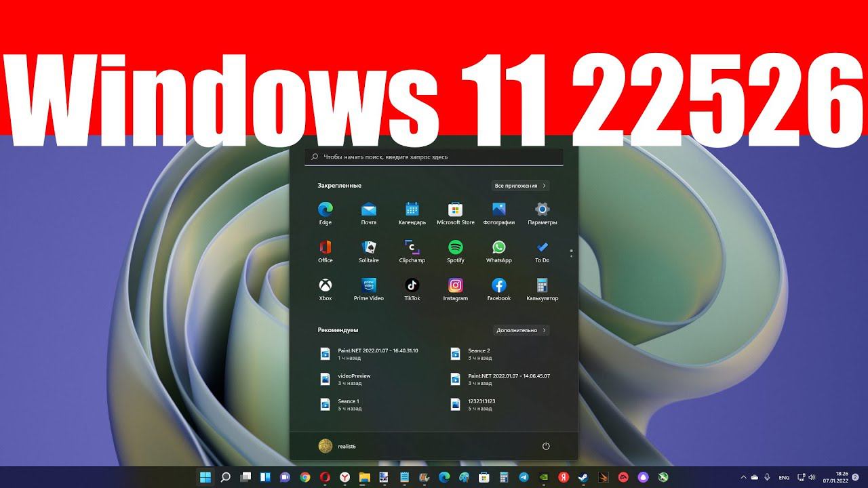
Task: Open Steam from the taskbar
Action: [583, 477]
